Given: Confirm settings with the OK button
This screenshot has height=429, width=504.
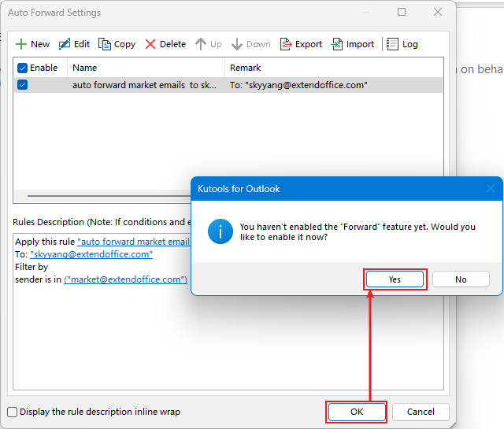Looking at the screenshot, I should point(357,412).
